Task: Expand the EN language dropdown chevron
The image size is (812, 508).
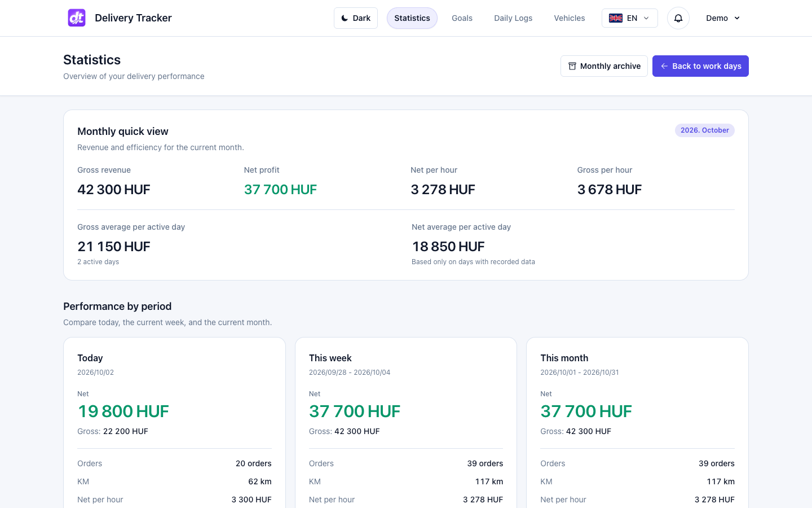Action: point(646,18)
